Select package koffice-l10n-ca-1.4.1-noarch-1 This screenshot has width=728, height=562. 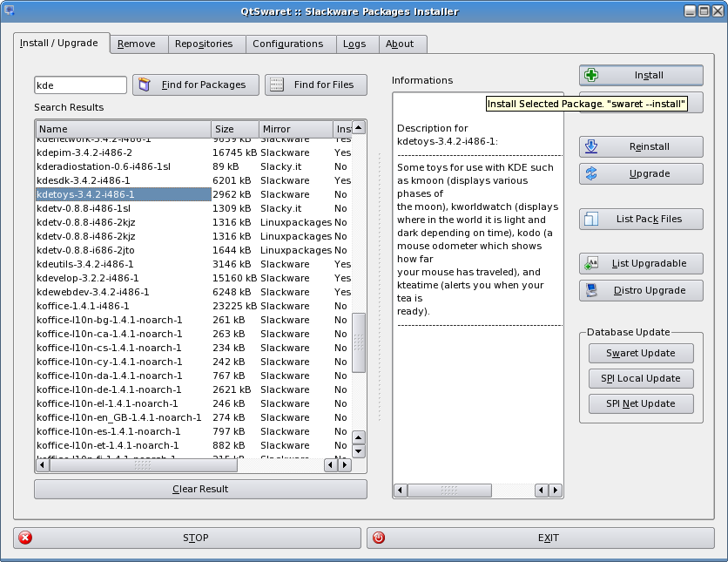click(x=110, y=334)
